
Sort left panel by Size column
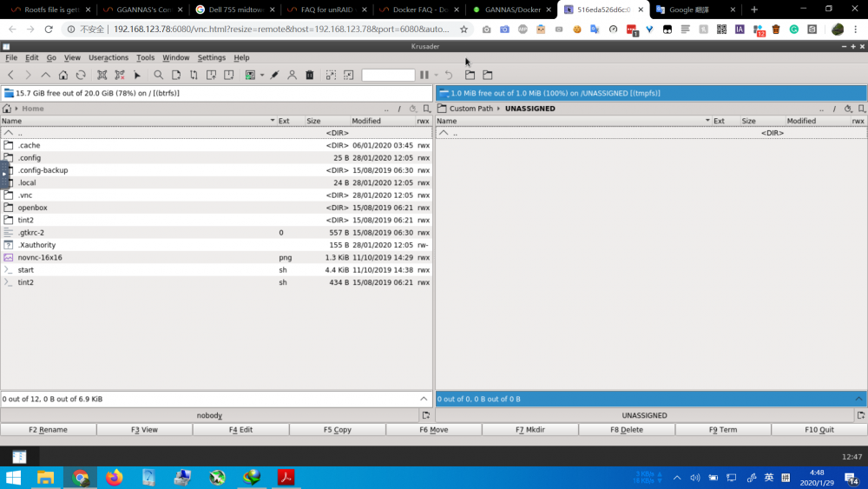(327, 121)
